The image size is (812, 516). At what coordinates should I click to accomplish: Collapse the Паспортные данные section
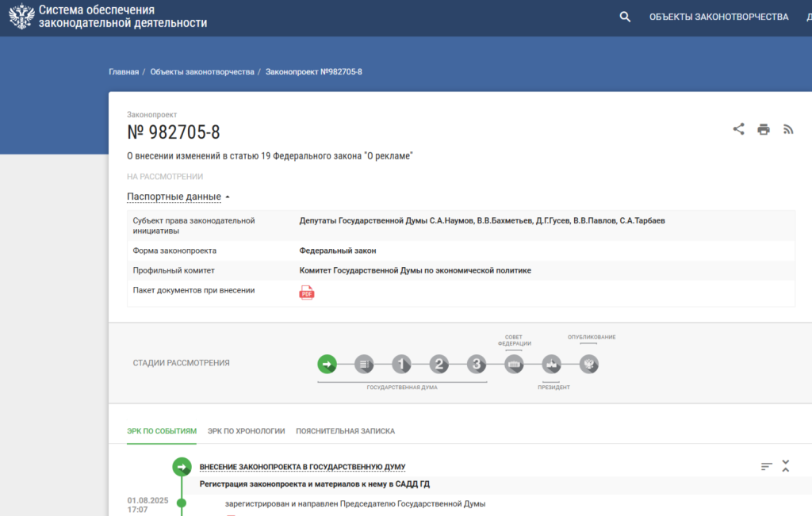[178, 197]
